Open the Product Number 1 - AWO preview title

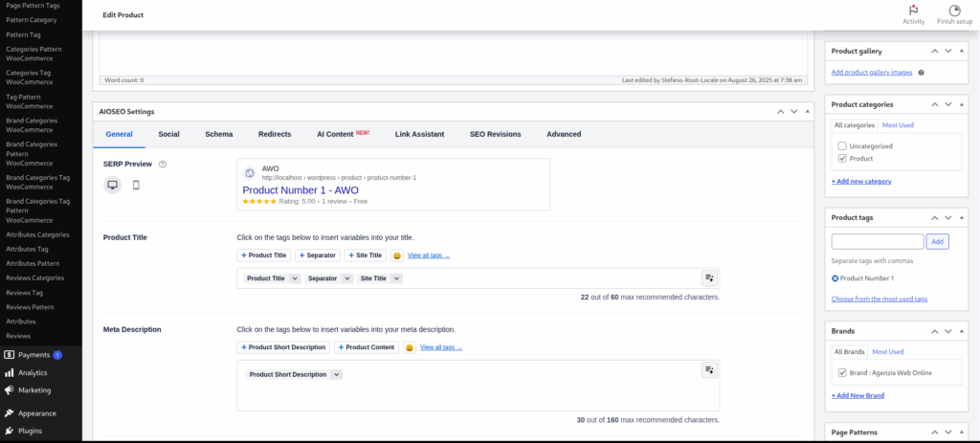pos(301,190)
